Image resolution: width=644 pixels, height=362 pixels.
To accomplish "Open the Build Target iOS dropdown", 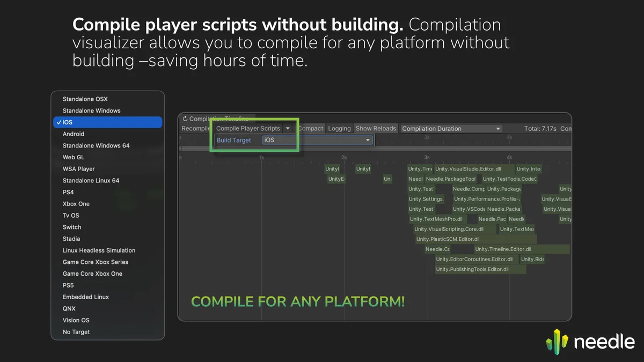I will [317, 140].
